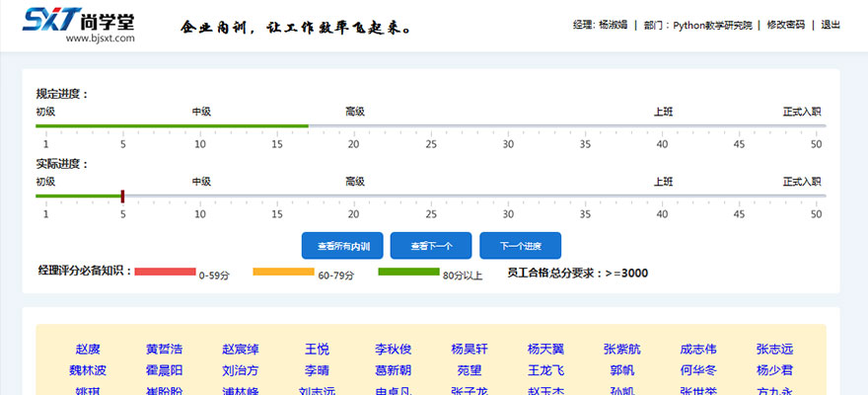Choose employee 李秋俊 from the list
The image size is (868, 395).
coord(393,350)
